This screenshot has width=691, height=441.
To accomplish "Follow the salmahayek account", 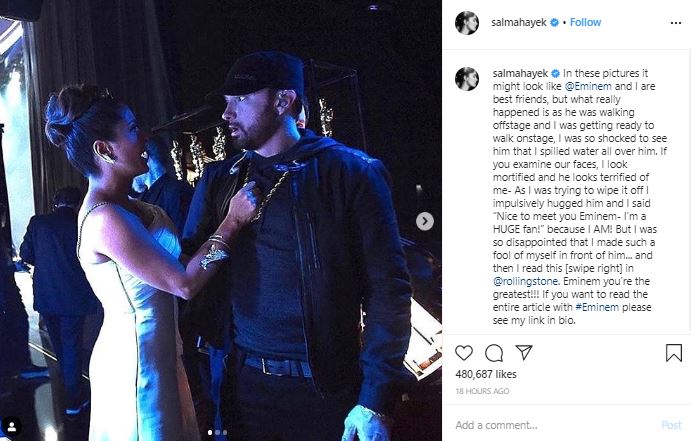I will tap(585, 22).
